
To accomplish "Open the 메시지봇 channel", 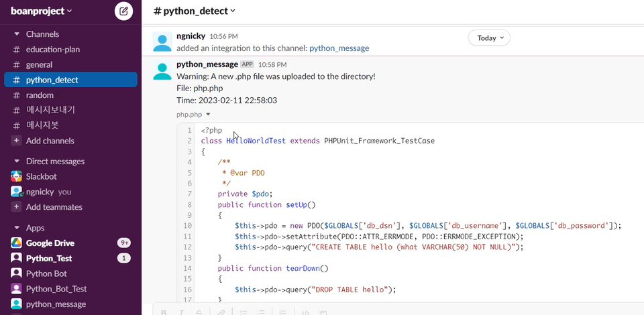I will pyautogui.click(x=70, y=125).
